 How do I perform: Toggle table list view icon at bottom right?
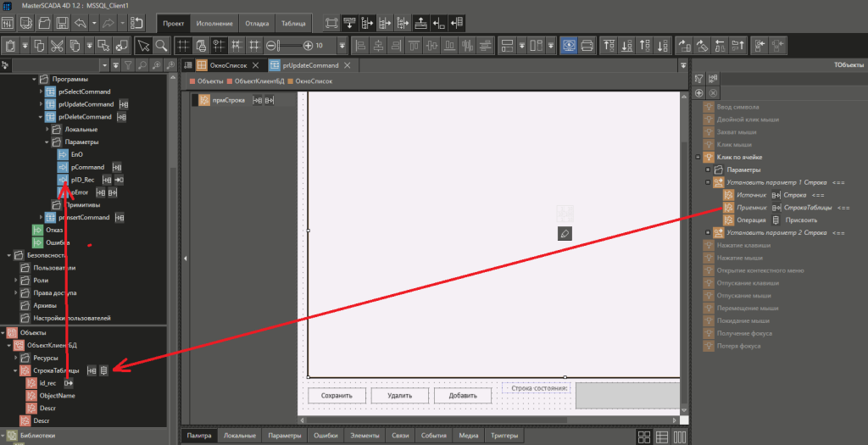click(662, 436)
